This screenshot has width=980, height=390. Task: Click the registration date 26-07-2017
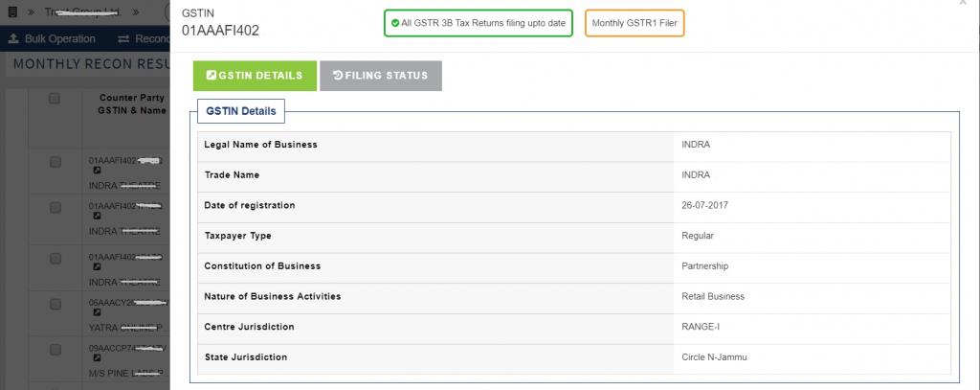coord(704,205)
